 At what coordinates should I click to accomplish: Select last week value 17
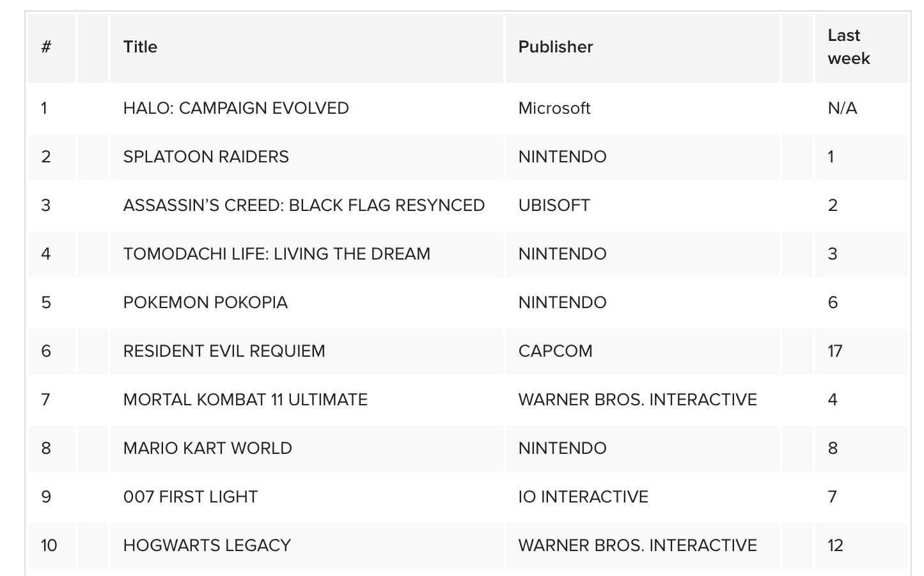(835, 351)
